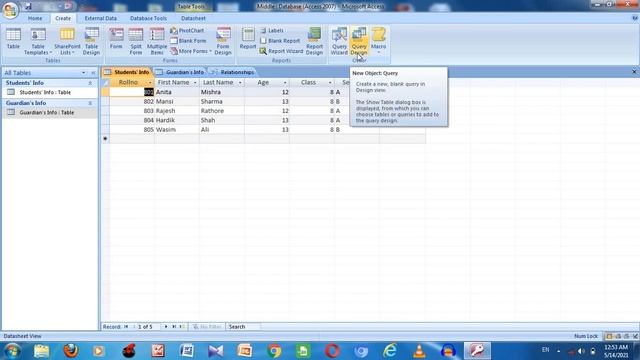Go to next record
Image resolution: width=640 pixels, height=360 pixels.
coord(166,327)
